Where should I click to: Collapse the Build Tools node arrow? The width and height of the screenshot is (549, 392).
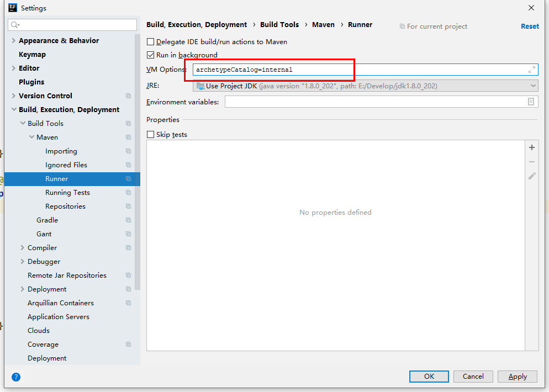(x=23, y=123)
